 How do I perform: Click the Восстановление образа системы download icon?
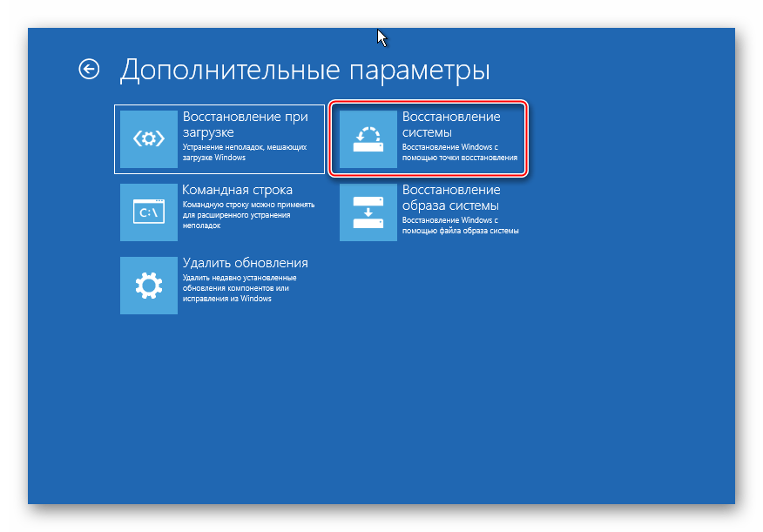coord(368,212)
